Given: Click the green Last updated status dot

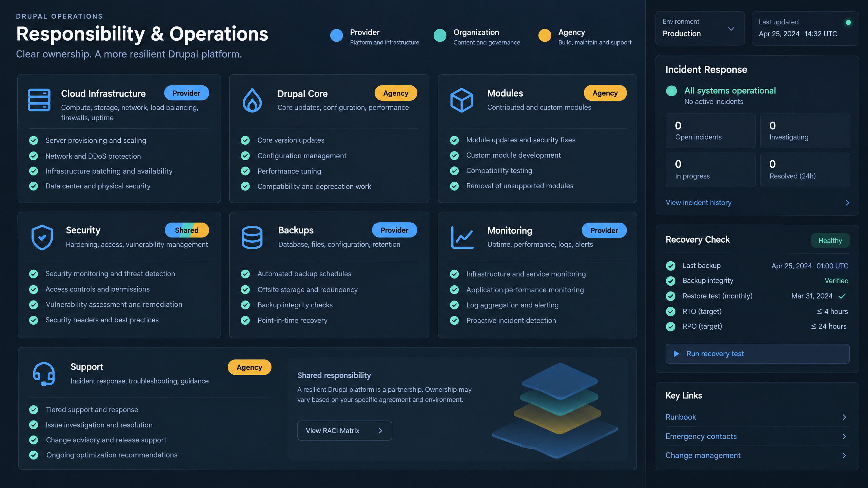Looking at the screenshot, I should click(x=848, y=22).
